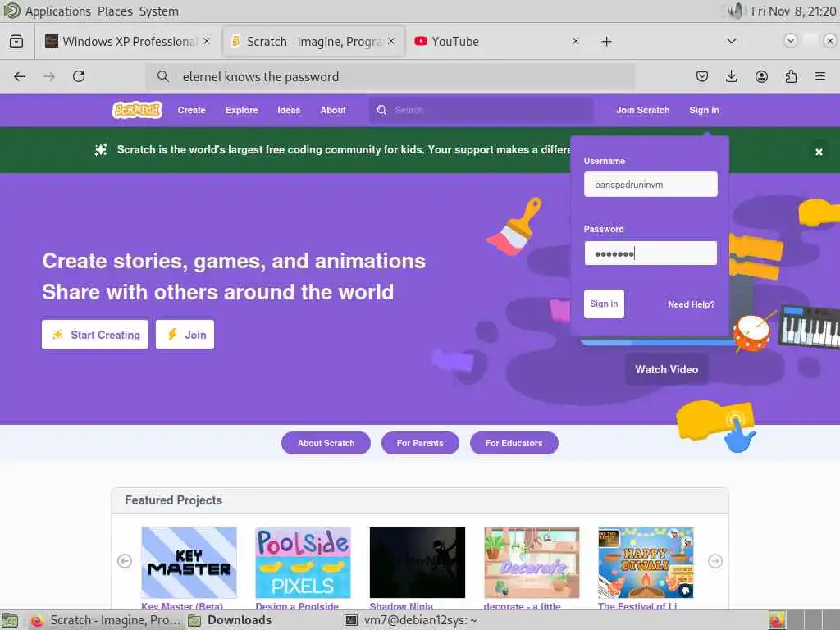Open the Decorate project thumbnail
Image resolution: width=840 pixels, height=630 pixels.
532,562
